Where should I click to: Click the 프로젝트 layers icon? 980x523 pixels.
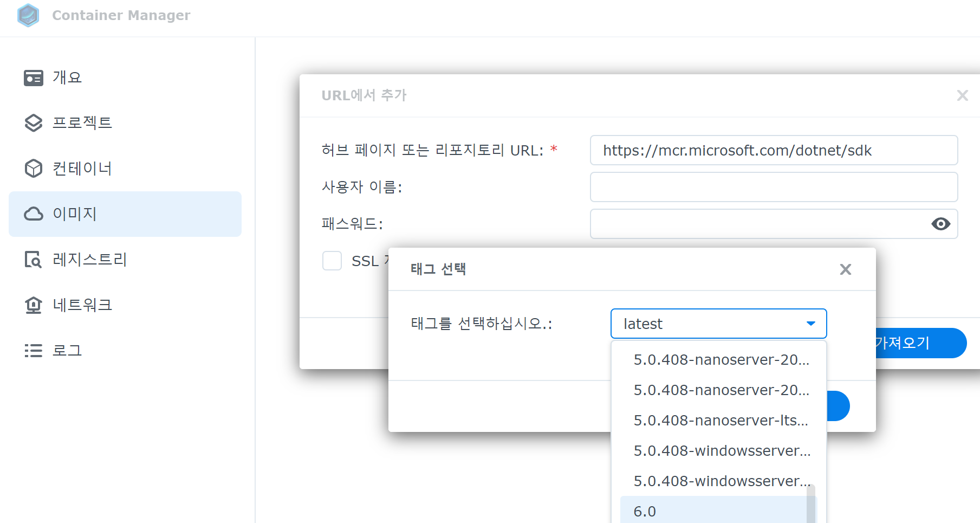[x=34, y=123]
